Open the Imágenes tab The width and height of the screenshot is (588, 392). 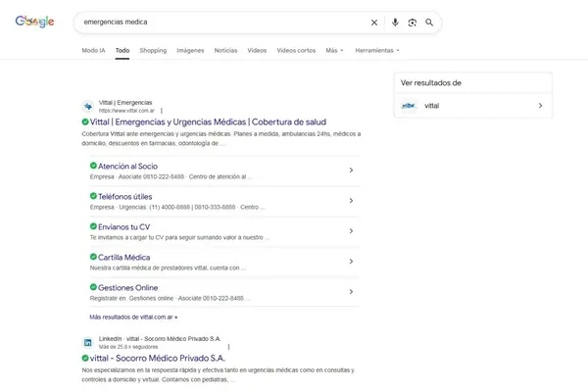coord(190,50)
